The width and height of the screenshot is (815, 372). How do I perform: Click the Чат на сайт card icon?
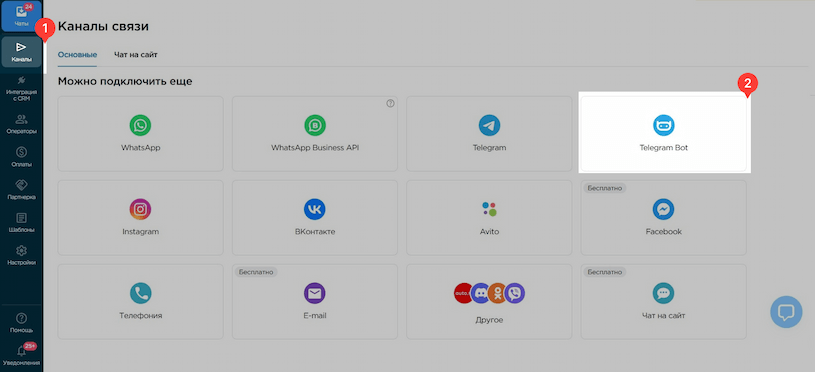click(x=664, y=294)
